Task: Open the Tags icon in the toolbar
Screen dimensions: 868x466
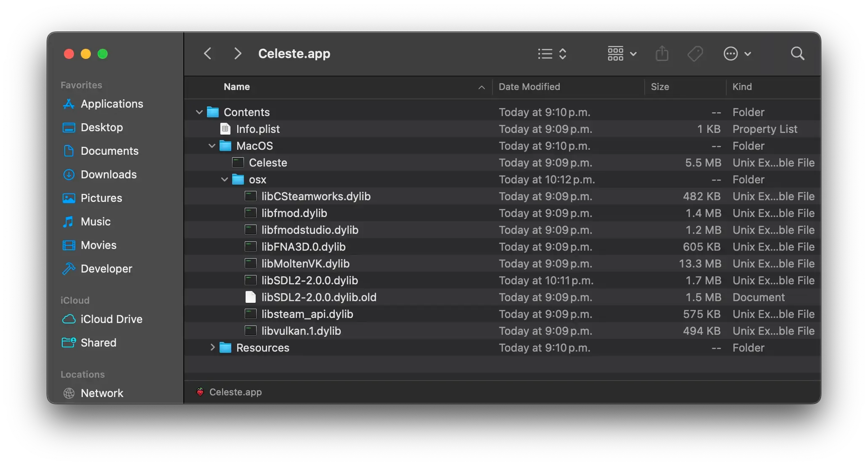Action: click(695, 53)
